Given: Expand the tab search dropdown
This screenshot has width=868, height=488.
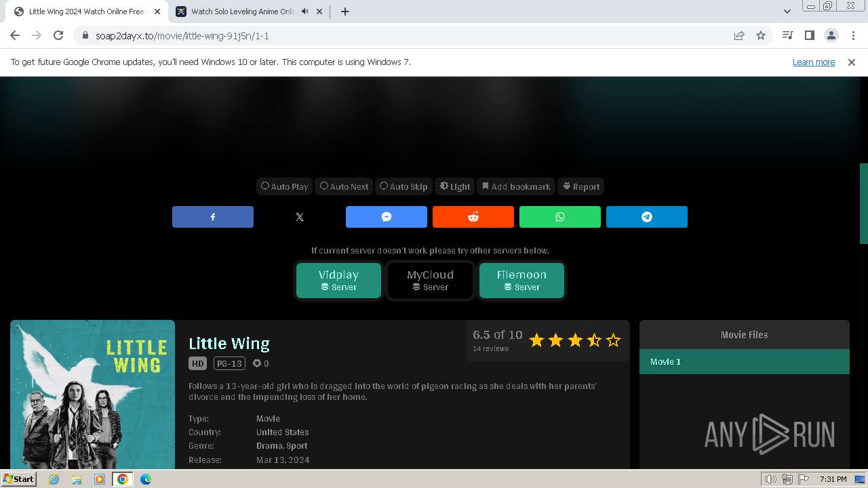Looking at the screenshot, I should [787, 12].
